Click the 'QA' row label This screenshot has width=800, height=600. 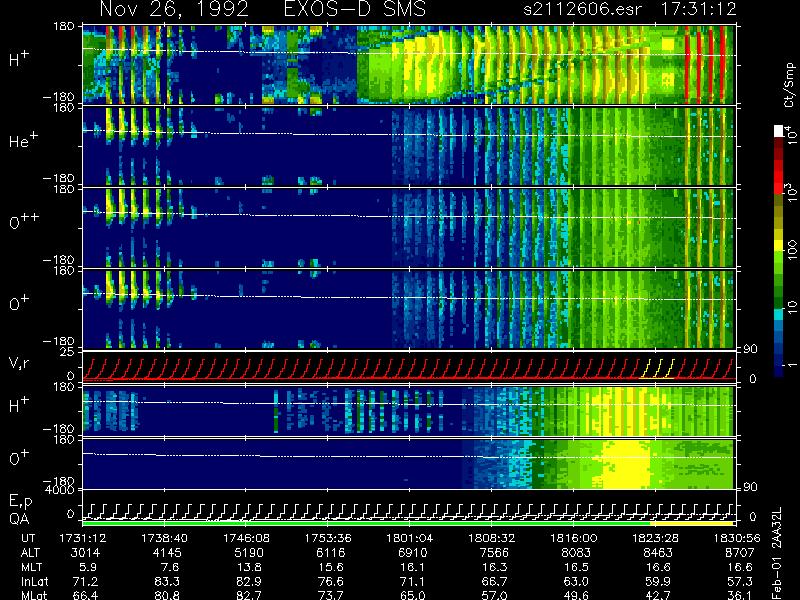click(19, 519)
